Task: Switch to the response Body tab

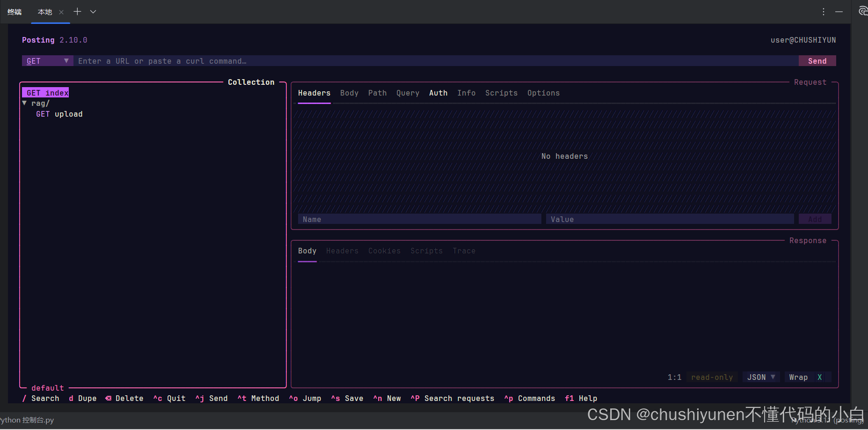Action: tap(307, 251)
